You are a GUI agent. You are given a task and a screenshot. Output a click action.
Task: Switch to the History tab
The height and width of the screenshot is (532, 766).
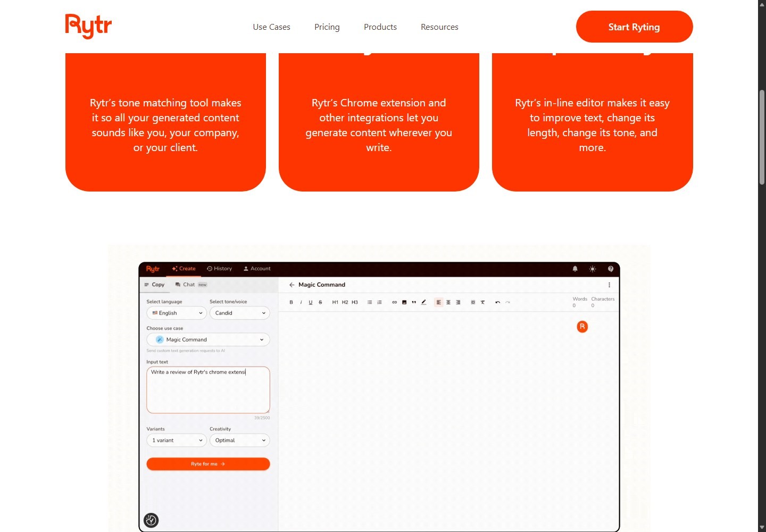(219, 269)
